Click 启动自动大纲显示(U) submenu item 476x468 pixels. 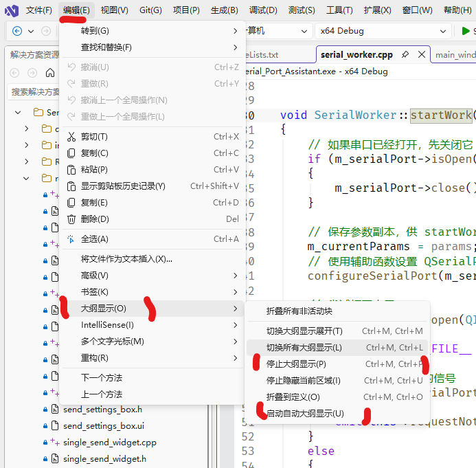pos(337,413)
